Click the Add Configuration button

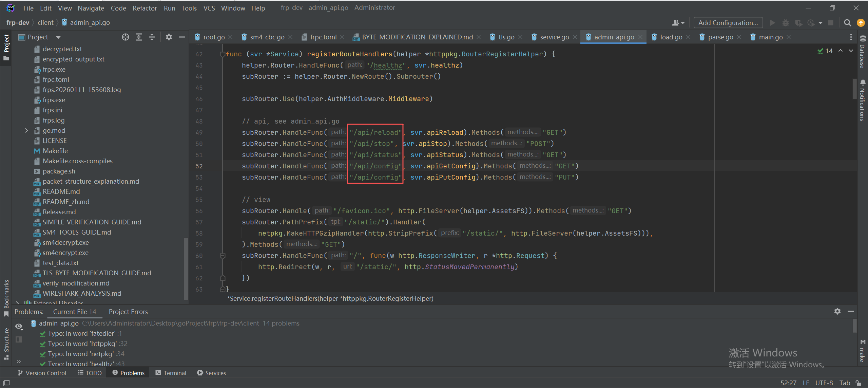coord(728,23)
